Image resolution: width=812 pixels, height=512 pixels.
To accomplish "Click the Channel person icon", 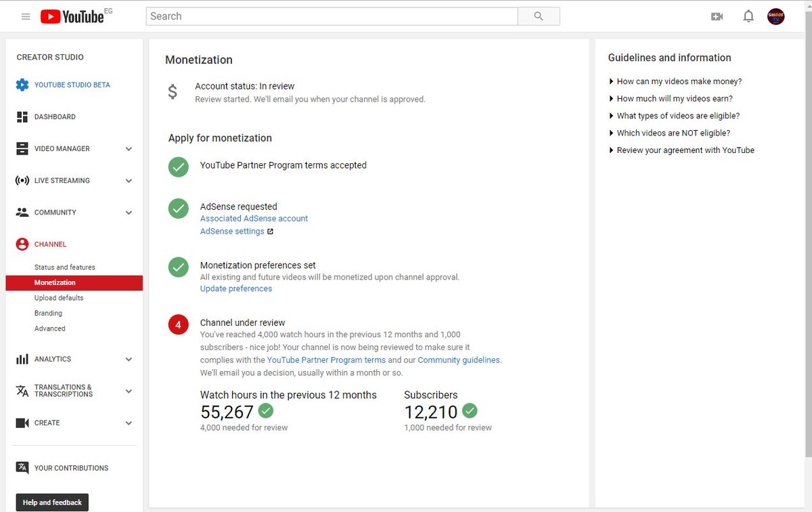I will coord(22,244).
